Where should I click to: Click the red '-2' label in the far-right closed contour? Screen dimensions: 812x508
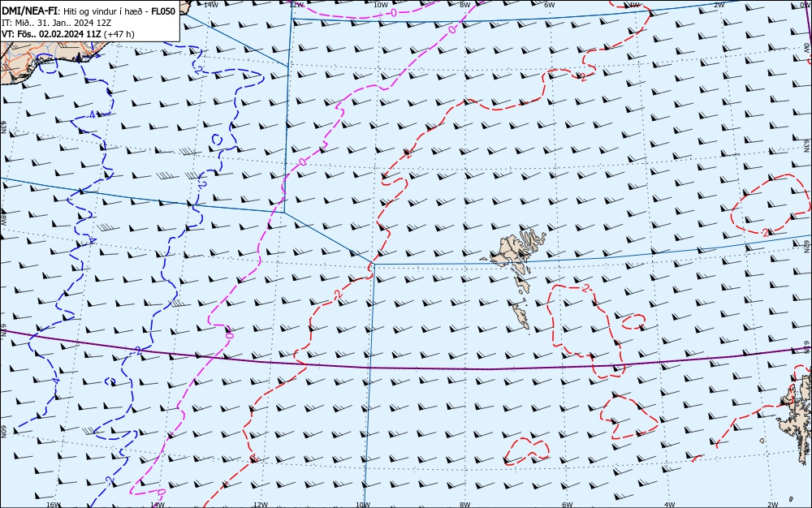point(765,233)
